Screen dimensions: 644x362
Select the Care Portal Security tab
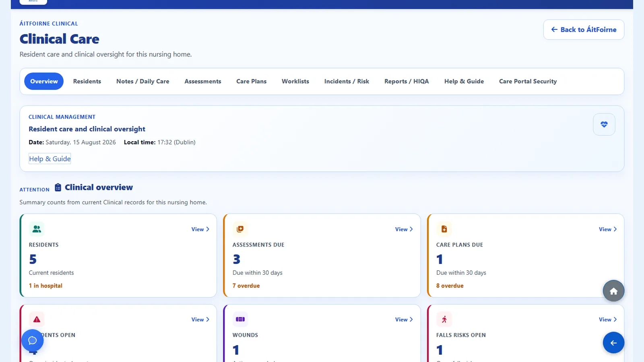528,81
